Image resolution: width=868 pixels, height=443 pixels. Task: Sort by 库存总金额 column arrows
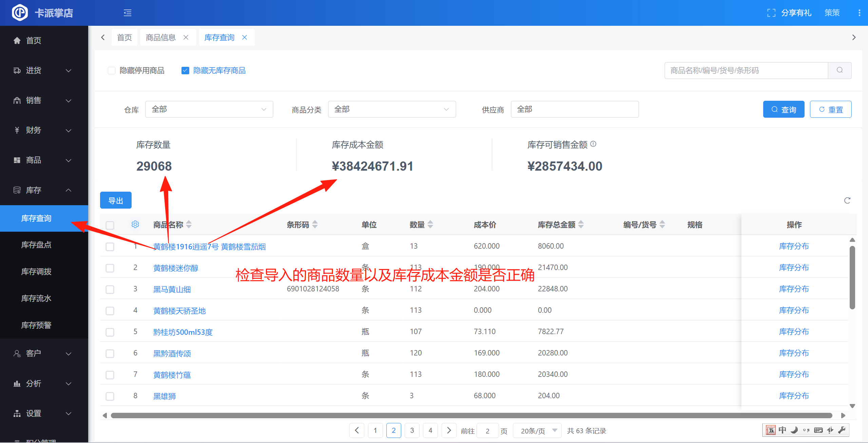pos(581,224)
